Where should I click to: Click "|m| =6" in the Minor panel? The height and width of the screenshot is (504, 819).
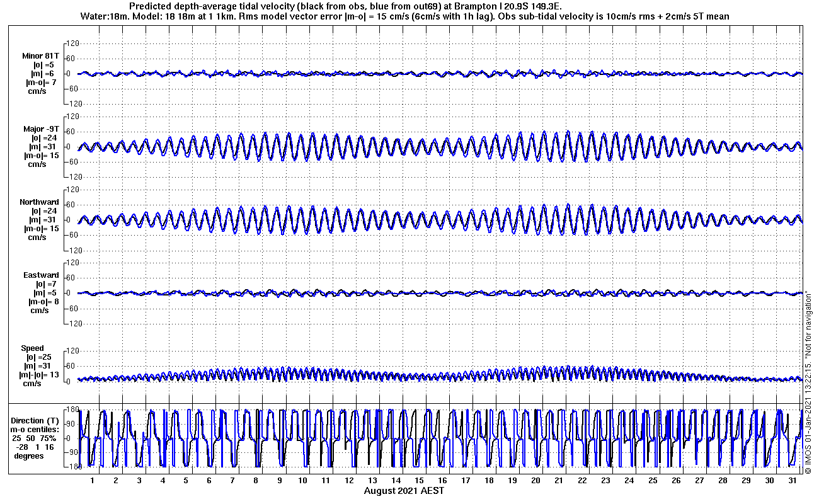pos(44,74)
